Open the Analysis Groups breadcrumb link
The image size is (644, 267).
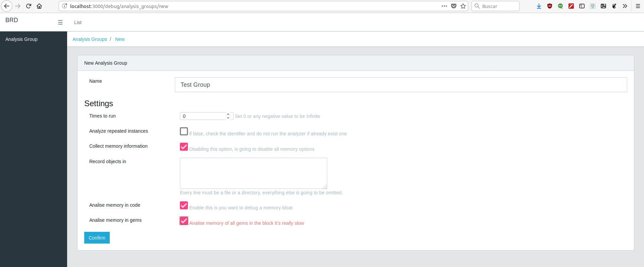click(90, 39)
